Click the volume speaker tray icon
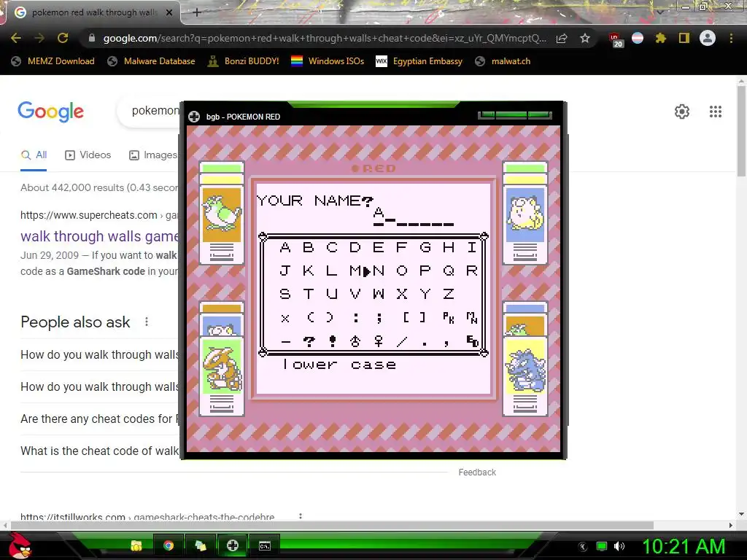Viewport: 747px width, 560px height. point(619,546)
